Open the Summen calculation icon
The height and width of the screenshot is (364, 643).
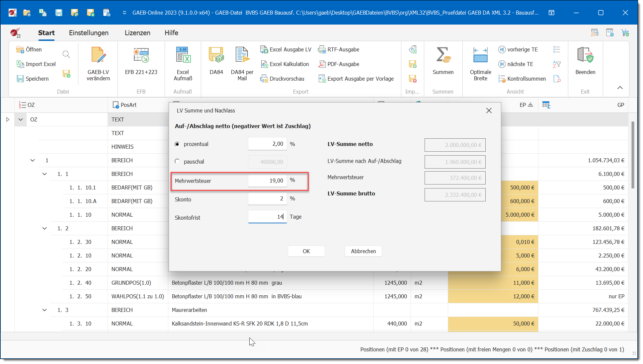(443, 55)
